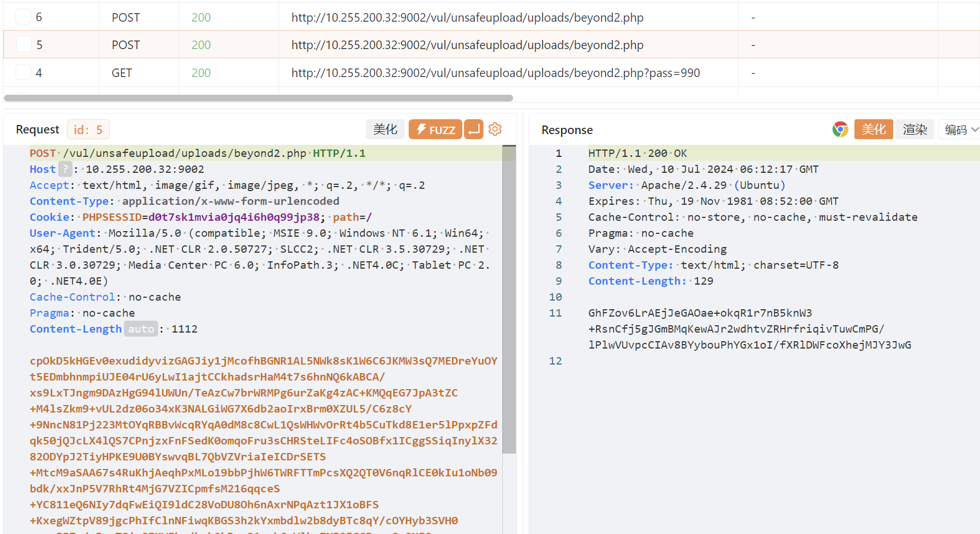
Task: Click the Request panel 美化 beautify button
Action: [x=385, y=130]
